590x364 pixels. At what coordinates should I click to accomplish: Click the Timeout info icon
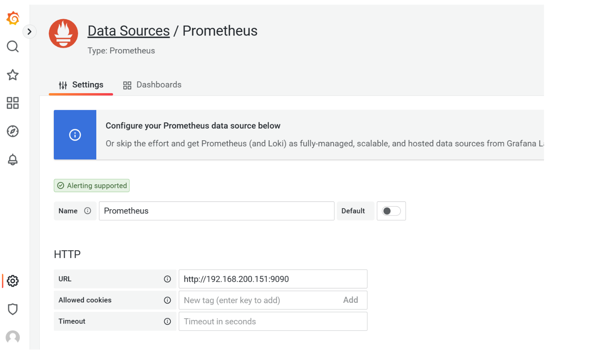point(167,322)
